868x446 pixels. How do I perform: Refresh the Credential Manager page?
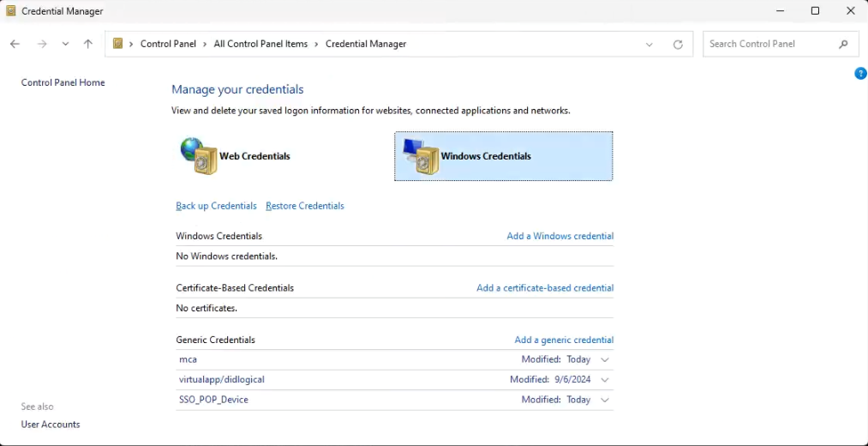click(678, 45)
